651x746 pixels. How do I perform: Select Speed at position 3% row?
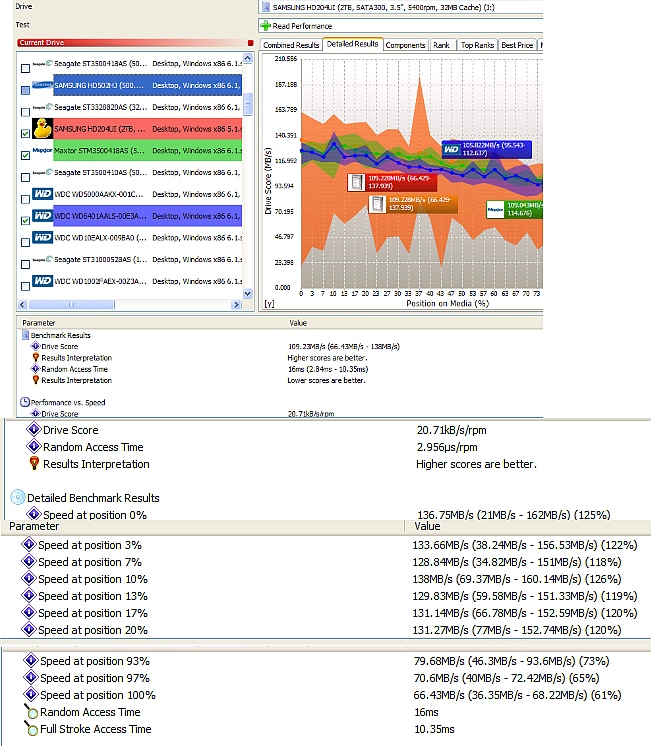pyautogui.click(x=326, y=545)
